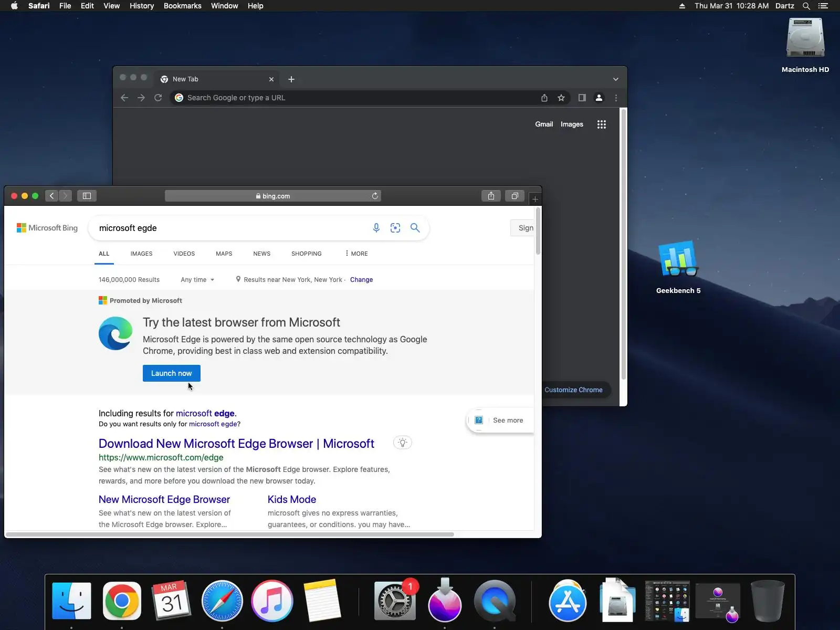
Task: Open the App Store from the Dock
Action: click(x=568, y=601)
